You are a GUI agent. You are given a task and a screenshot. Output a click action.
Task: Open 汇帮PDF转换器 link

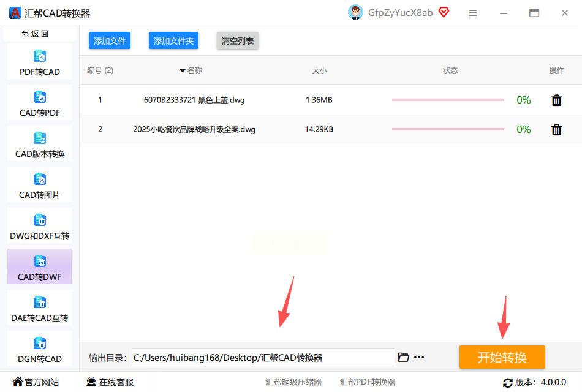pyautogui.click(x=368, y=382)
